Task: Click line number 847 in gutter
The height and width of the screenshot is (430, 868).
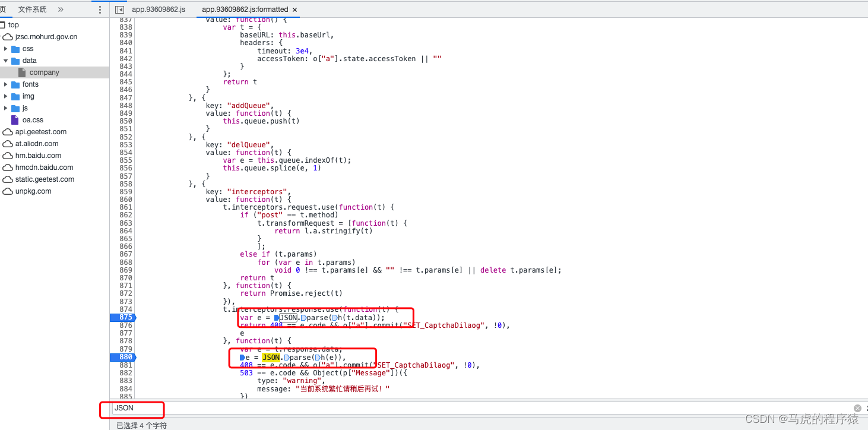Action: coord(125,98)
